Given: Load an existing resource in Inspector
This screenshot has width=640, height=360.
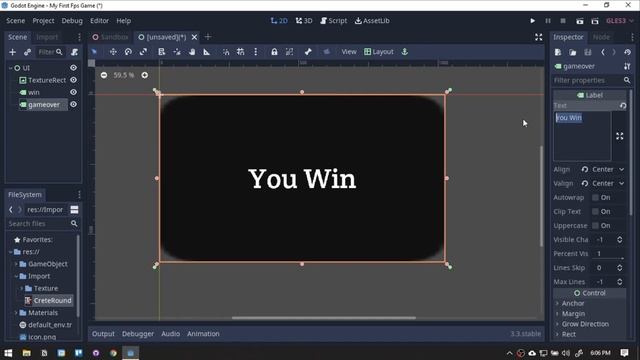Looking at the screenshot, I should click(573, 52).
